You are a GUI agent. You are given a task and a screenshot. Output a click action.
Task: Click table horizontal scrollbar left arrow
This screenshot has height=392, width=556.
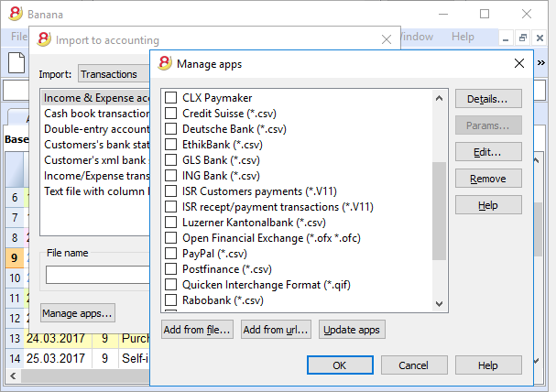(x=13, y=376)
